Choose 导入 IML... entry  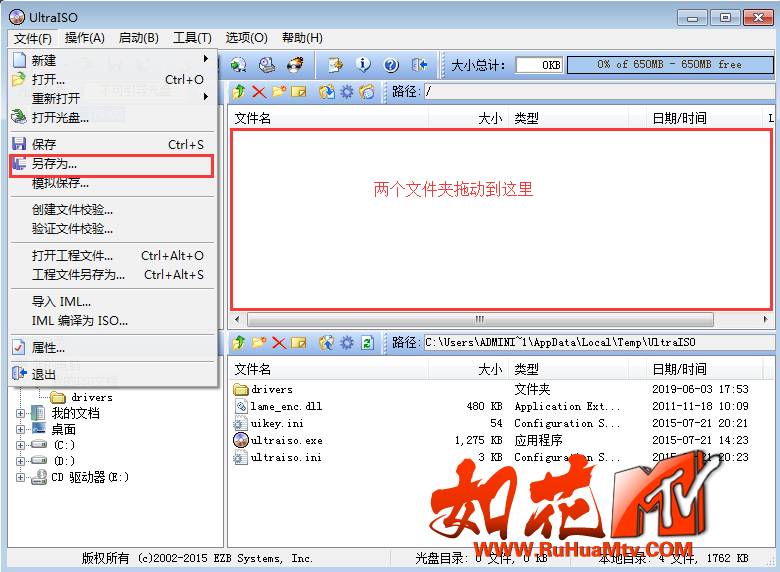112,301
